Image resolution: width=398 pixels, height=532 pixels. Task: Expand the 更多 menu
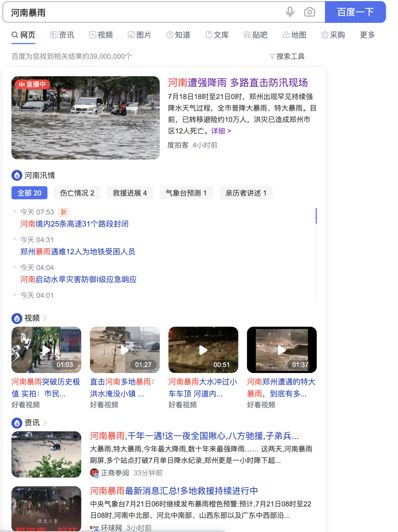[367, 35]
